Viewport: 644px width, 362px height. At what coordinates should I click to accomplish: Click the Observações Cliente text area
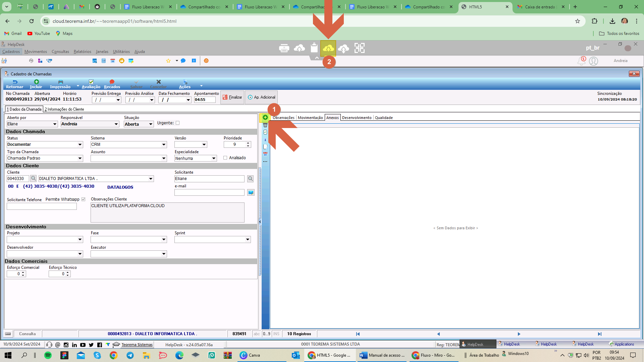point(167,213)
